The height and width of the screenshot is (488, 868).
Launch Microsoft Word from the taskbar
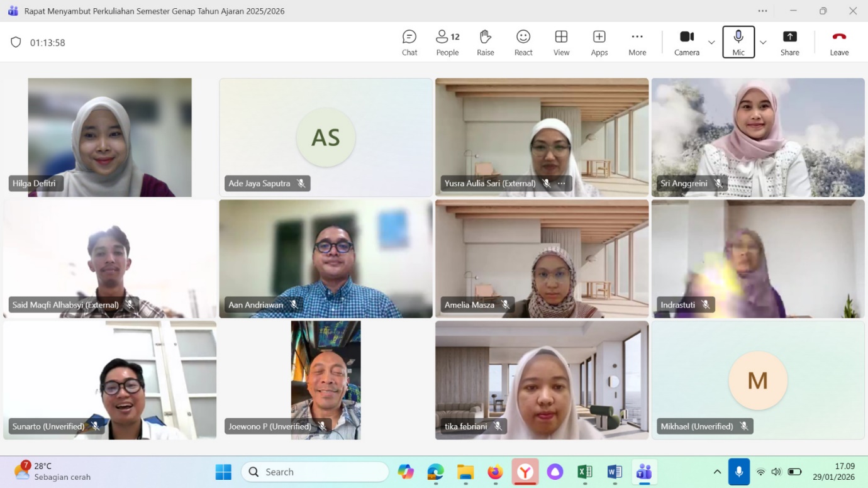tap(614, 472)
